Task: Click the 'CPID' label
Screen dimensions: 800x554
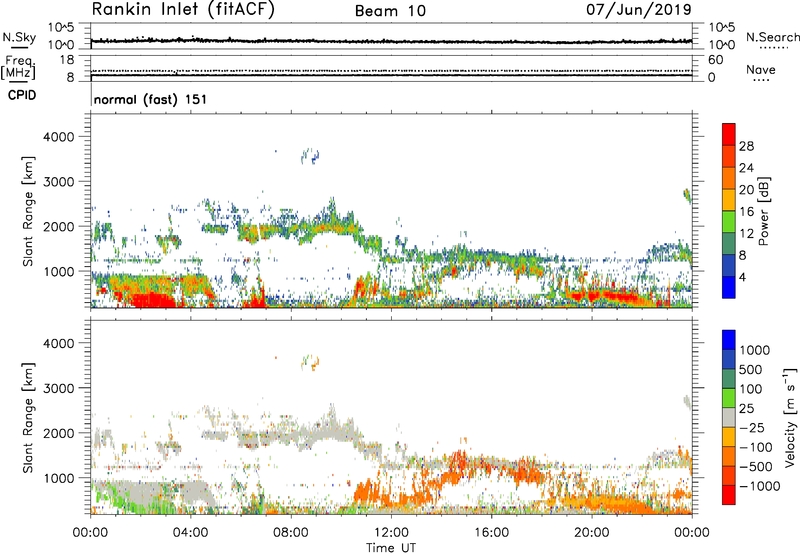Action: [22, 95]
